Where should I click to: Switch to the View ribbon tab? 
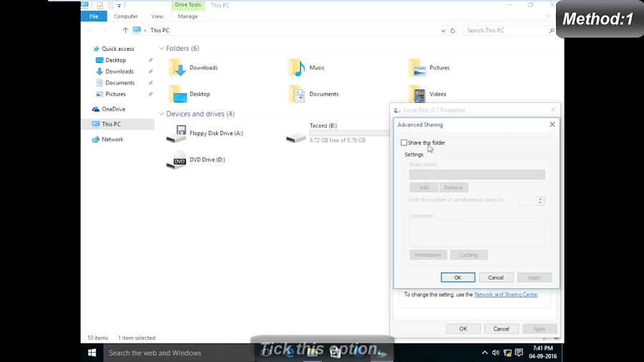tap(157, 16)
